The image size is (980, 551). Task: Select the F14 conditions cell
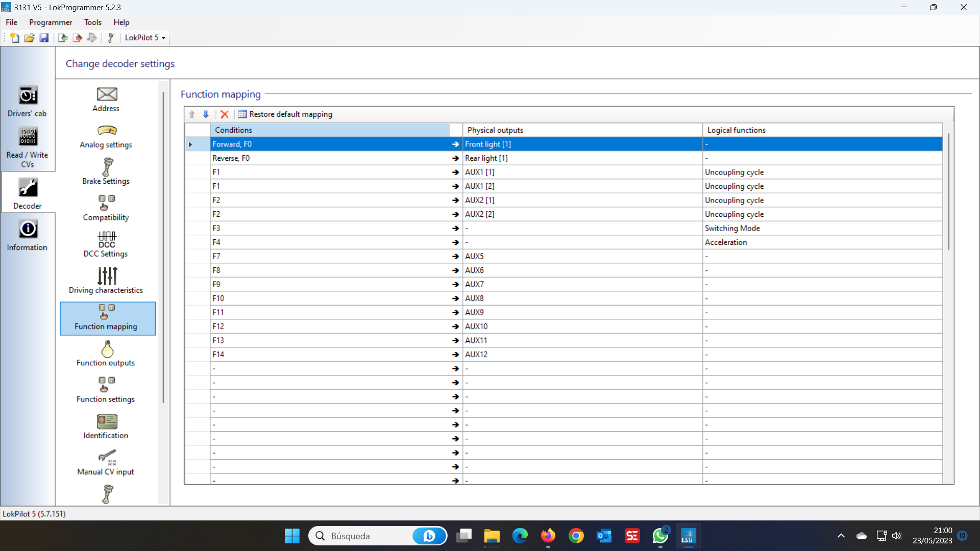click(x=330, y=355)
